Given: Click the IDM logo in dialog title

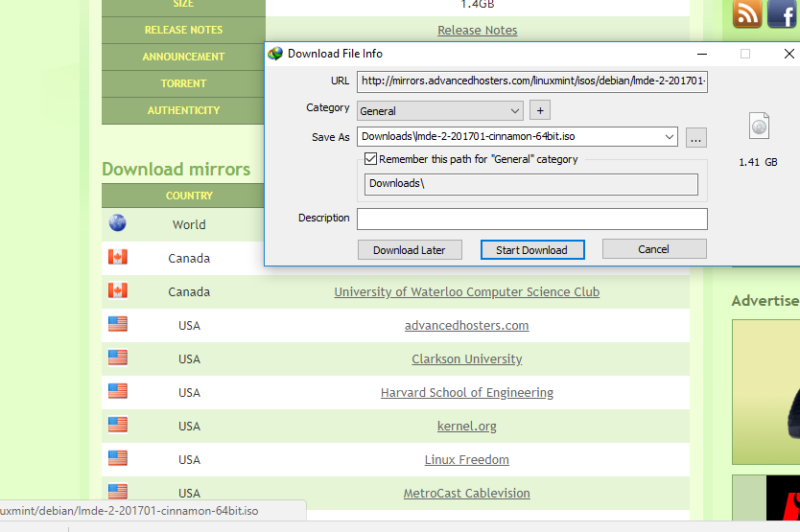Looking at the screenshot, I should click(x=275, y=54).
